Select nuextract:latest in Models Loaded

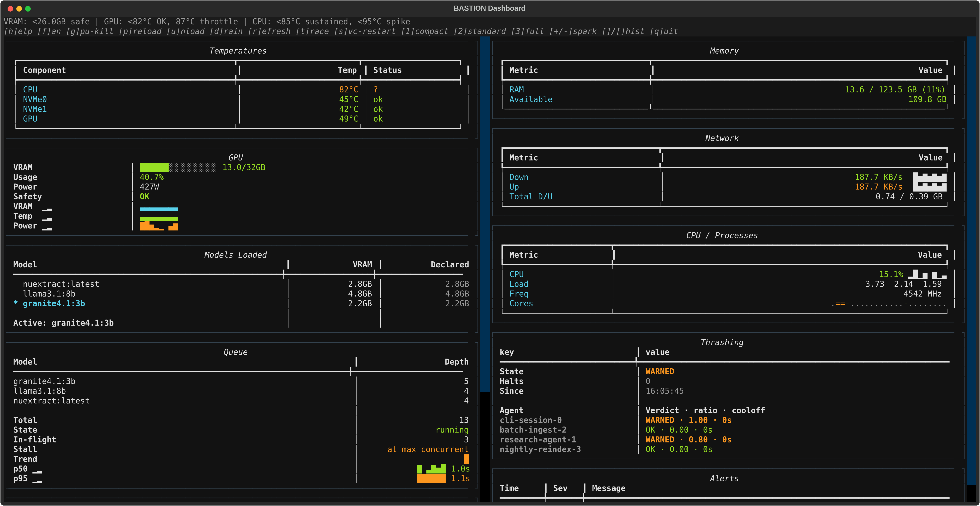point(241,284)
